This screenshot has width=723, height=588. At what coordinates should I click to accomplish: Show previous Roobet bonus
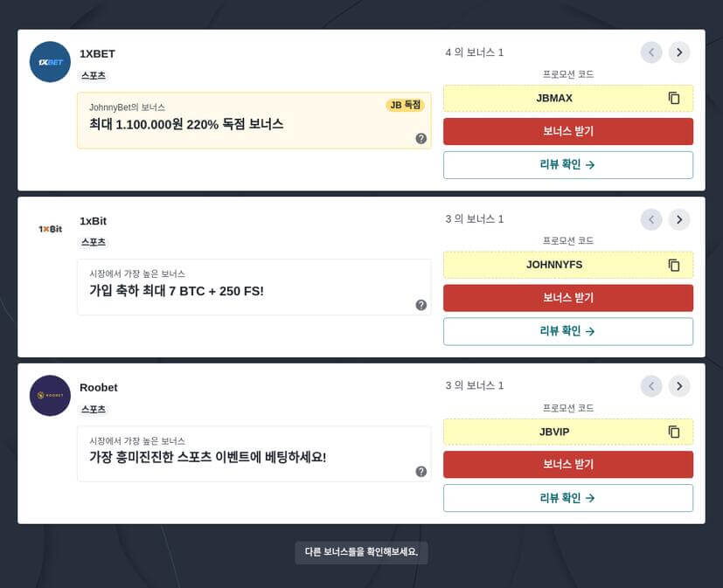click(651, 386)
